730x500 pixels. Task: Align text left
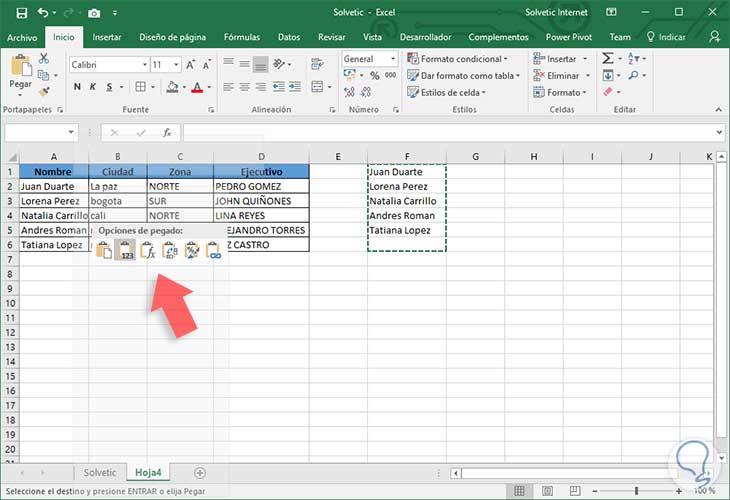pos(228,87)
